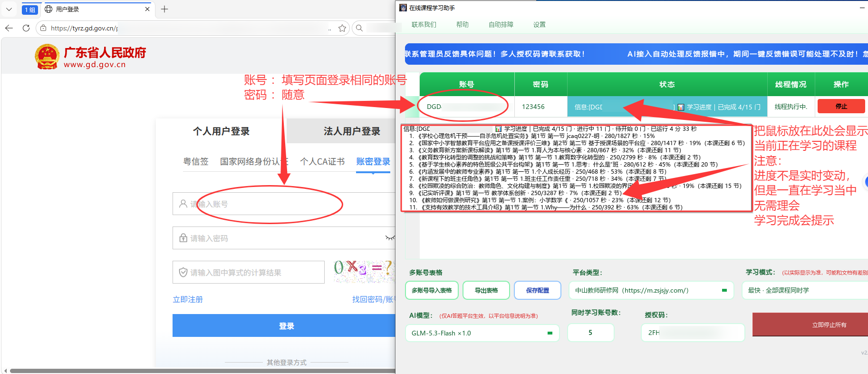Click the 授权码 input field
This screenshot has height=374, width=868.
point(693,333)
